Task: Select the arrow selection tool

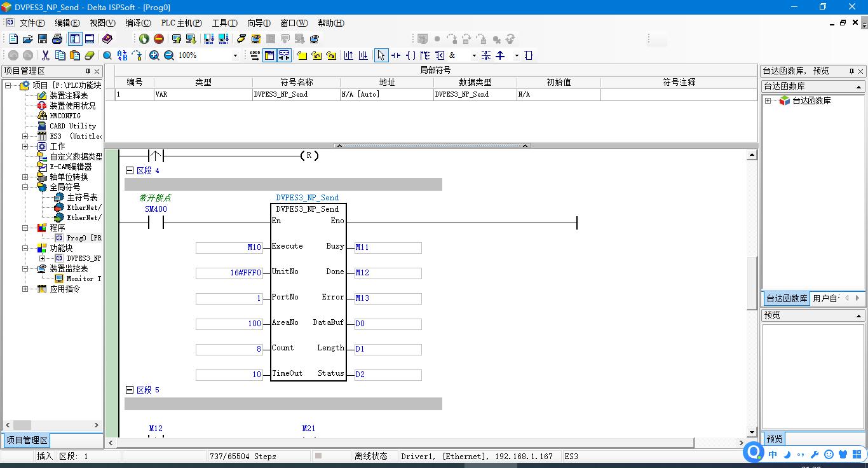Action: [381, 55]
